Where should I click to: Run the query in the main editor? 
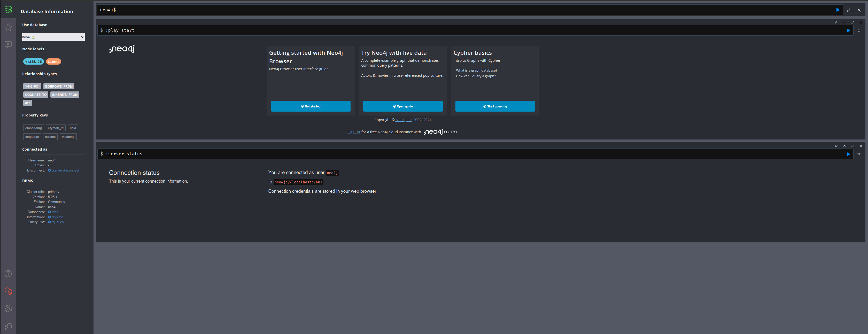tap(838, 10)
